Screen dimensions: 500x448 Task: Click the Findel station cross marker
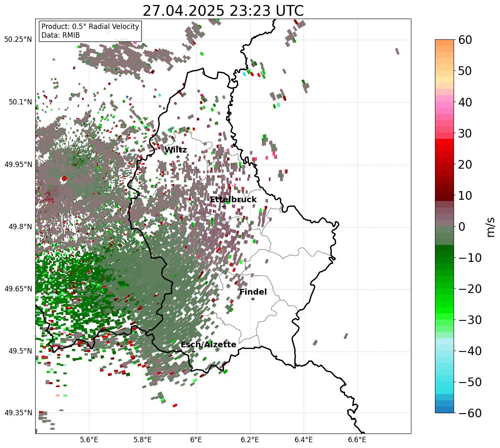click(x=253, y=299)
